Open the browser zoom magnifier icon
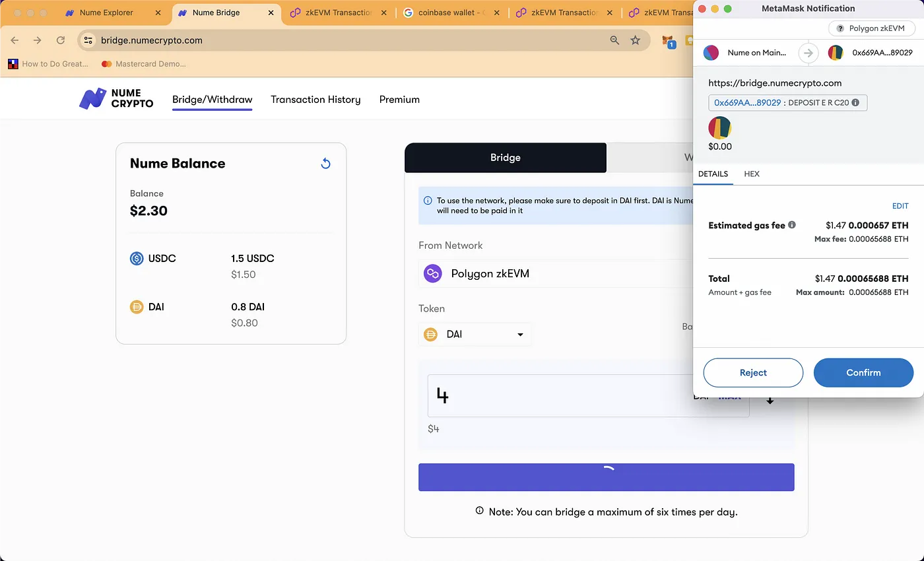Screen dimensions: 924x561 coord(614,40)
